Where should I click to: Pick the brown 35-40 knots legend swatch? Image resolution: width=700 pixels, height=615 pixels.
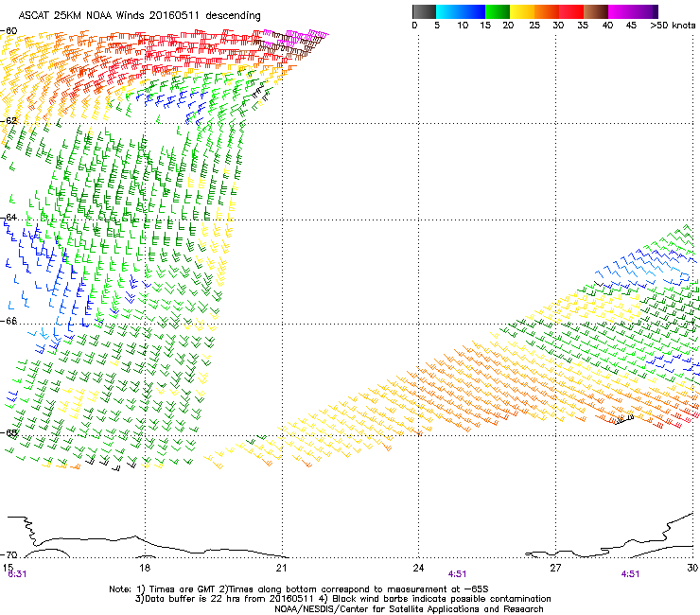(596, 11)
